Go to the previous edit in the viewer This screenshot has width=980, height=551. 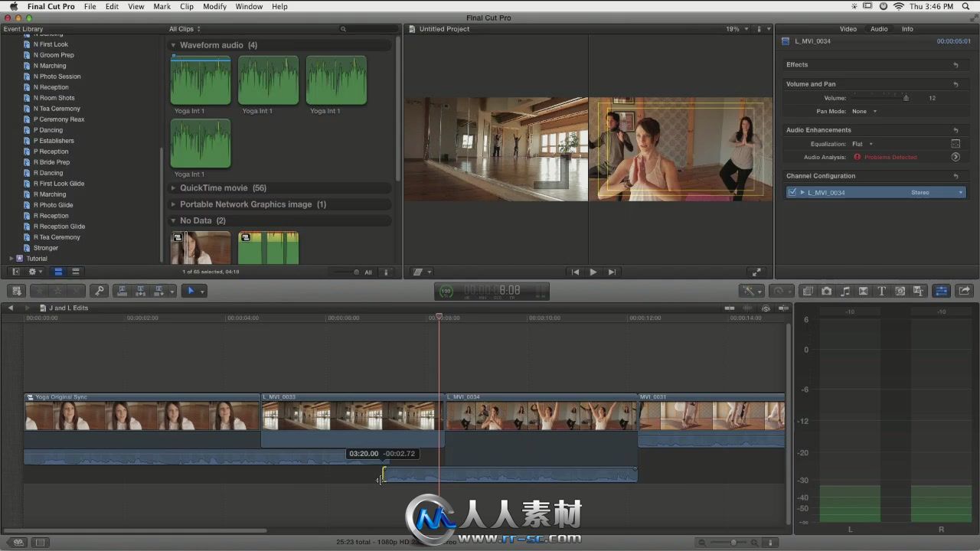click(x=575, y=272)
